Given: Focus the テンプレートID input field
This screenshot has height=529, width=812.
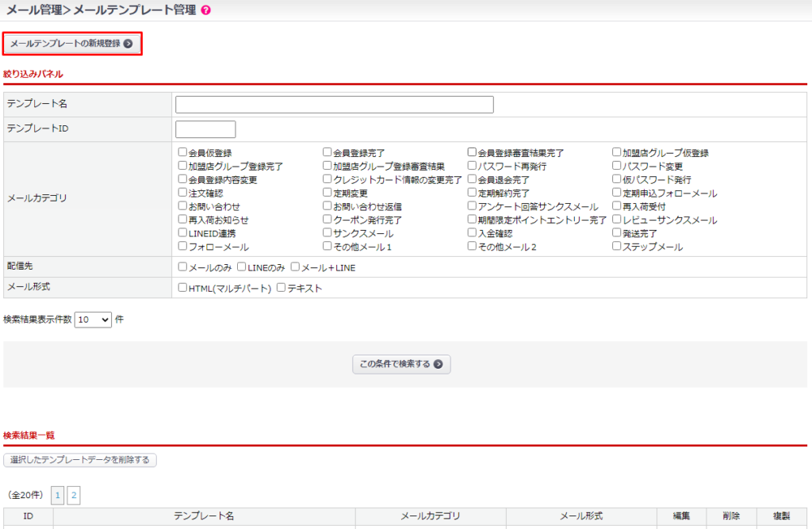Looking at the screenshot, I should pos(205,129).
